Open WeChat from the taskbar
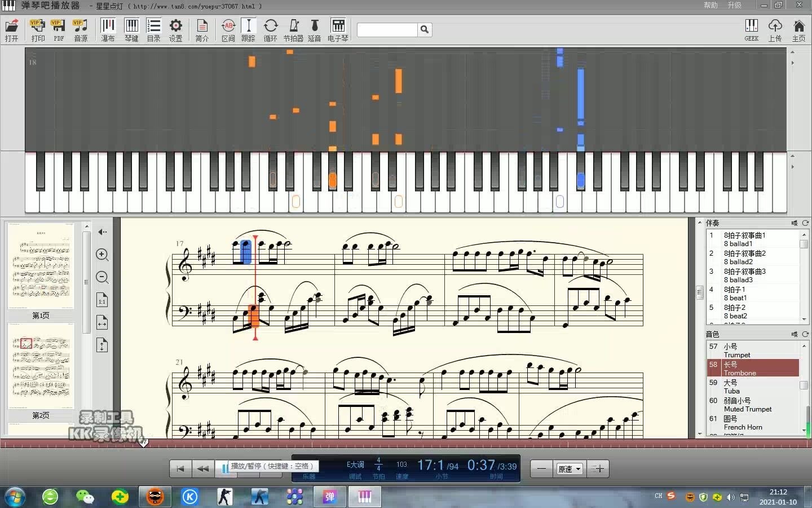The height and width of the screenshot is (508, 812). click(x=85, y=497)
